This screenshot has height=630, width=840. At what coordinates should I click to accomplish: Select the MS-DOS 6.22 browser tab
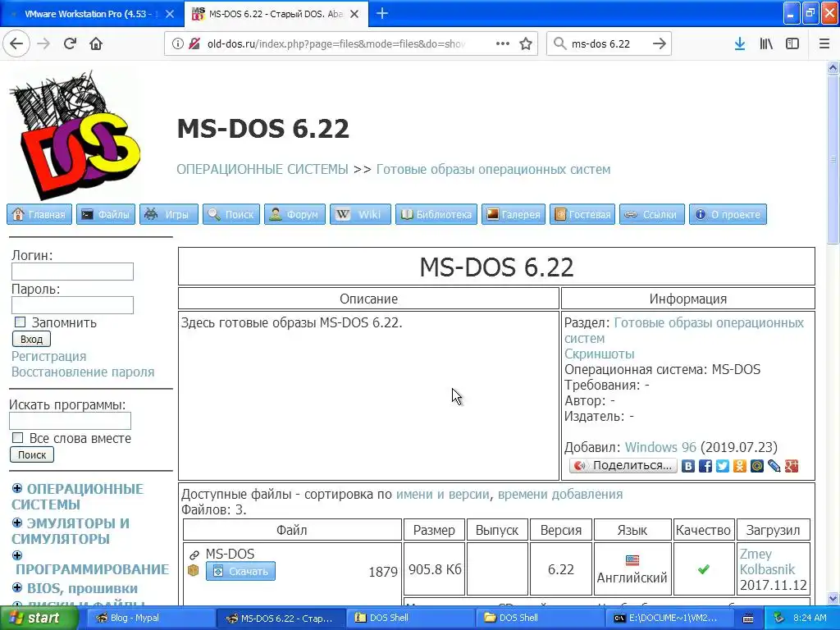pyautogui.click(x=276, y=14)
